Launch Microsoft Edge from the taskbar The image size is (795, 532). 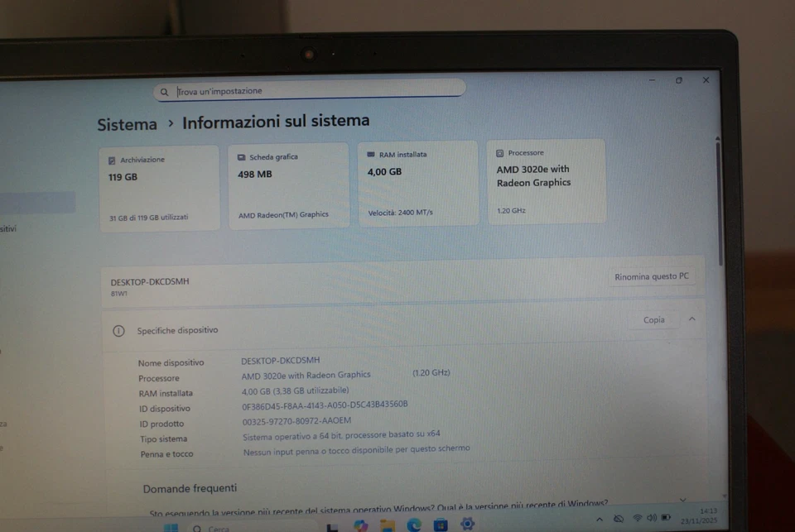412,525
